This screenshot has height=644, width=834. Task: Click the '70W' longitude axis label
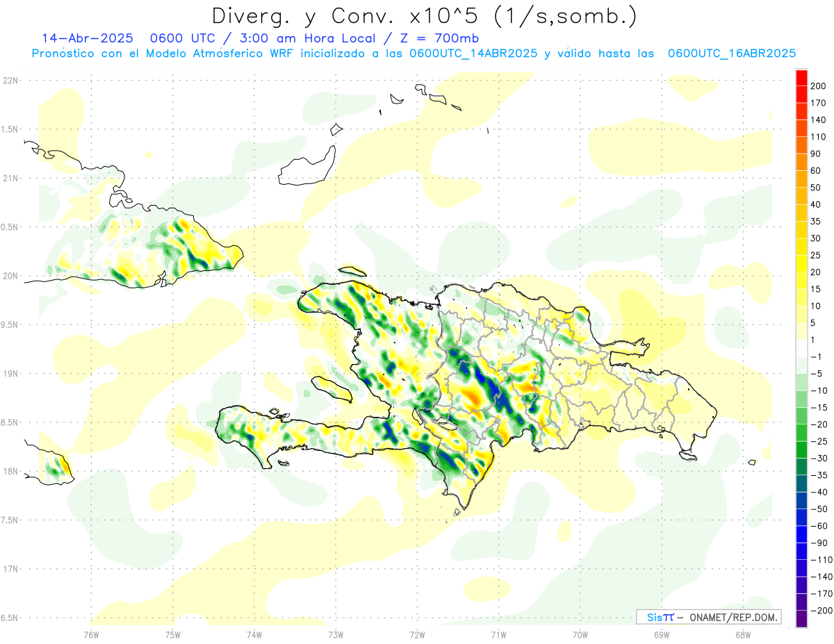pos(580,634)
